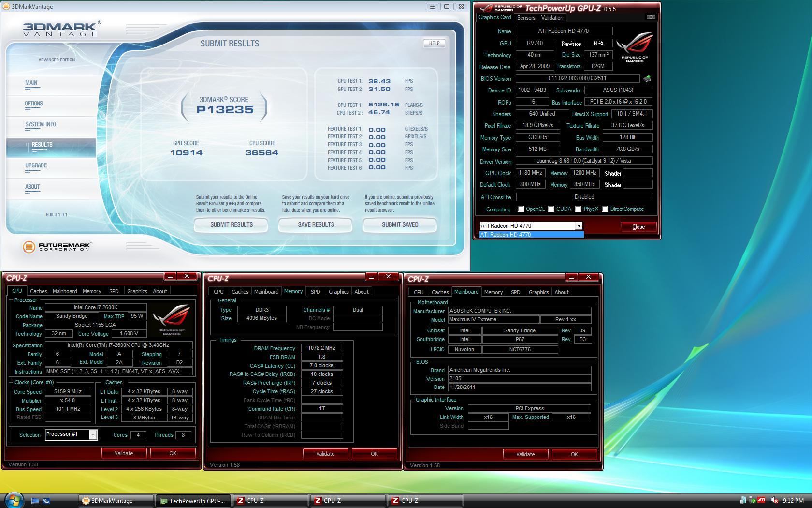Open SPD tab in the CPU-Z Memory window
This screenshot has width=812, height=508.
coord(316,292)
